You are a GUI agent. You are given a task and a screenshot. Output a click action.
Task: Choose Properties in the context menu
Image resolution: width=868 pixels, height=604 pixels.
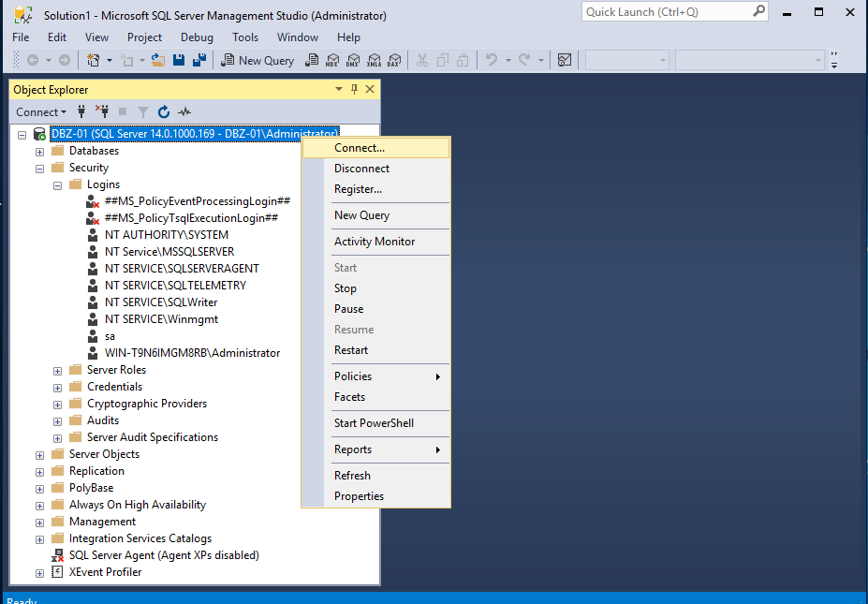coord(375,496)
